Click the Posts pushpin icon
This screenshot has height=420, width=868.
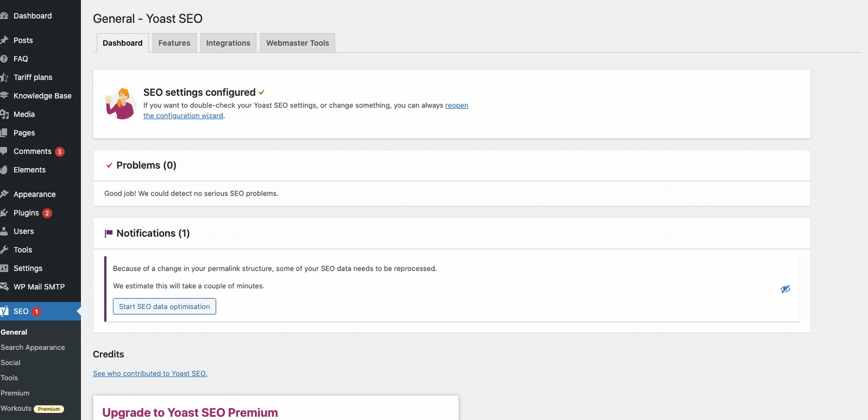coord(4,40)
